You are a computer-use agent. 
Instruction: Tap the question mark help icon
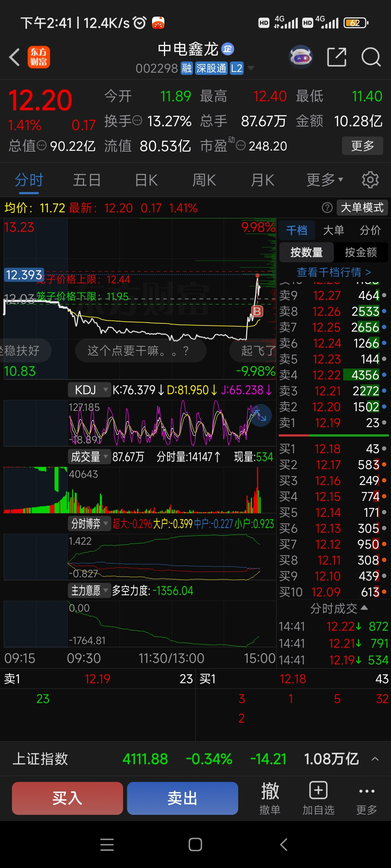coord(327,208)
